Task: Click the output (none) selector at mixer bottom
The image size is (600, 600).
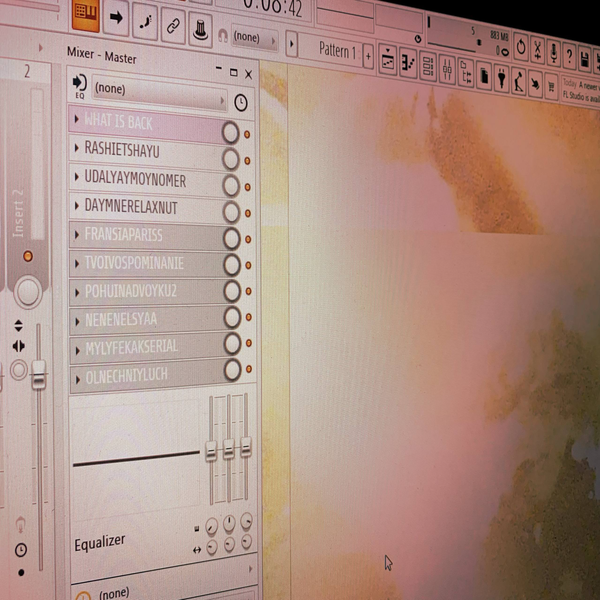Action: click(x=160, y=593)
